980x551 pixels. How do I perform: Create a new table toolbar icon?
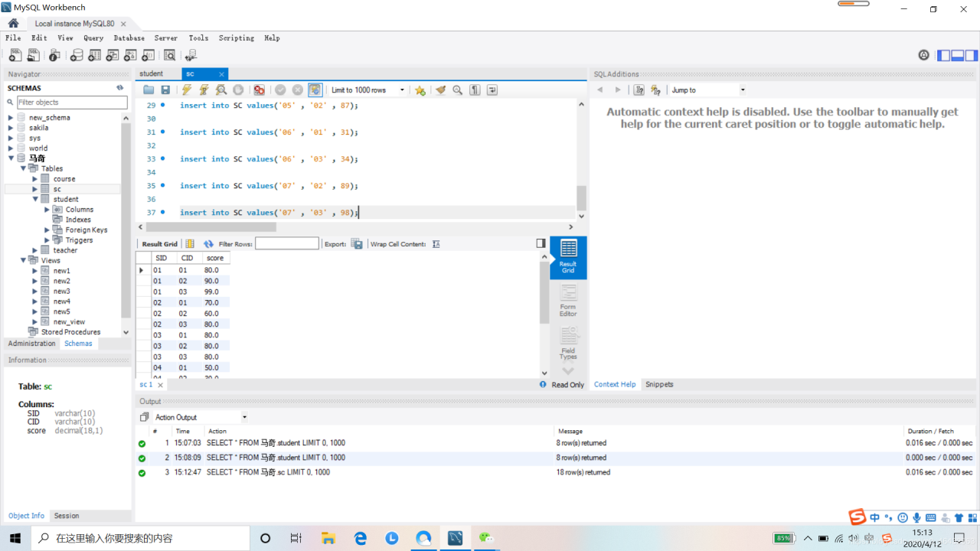point(94,55)
